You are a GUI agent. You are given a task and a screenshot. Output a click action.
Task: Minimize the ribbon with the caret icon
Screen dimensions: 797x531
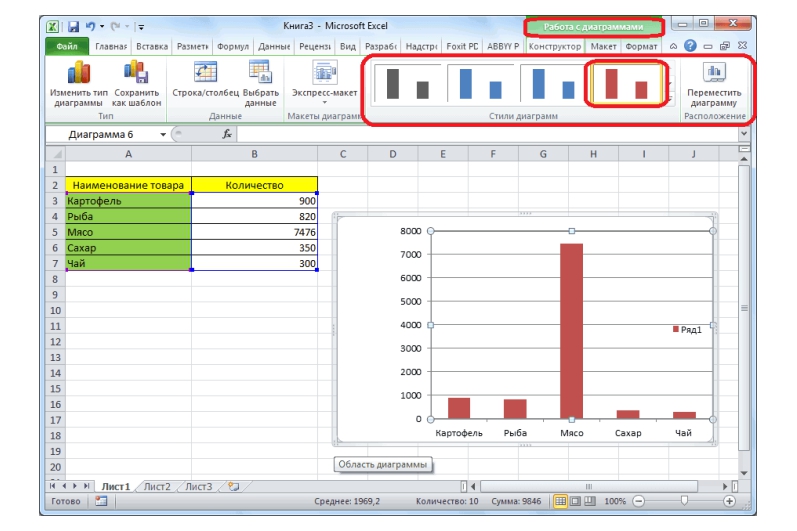[673, 46]
